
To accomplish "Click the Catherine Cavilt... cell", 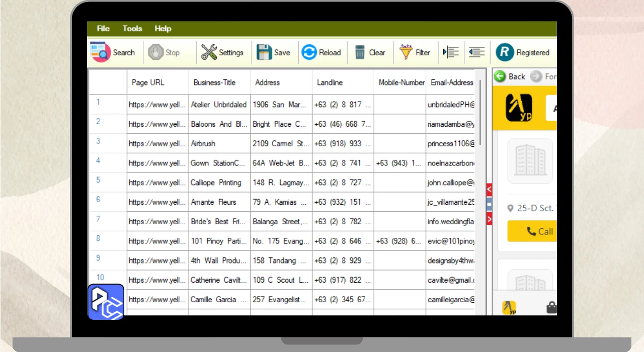I will click(x=220, y=280).
